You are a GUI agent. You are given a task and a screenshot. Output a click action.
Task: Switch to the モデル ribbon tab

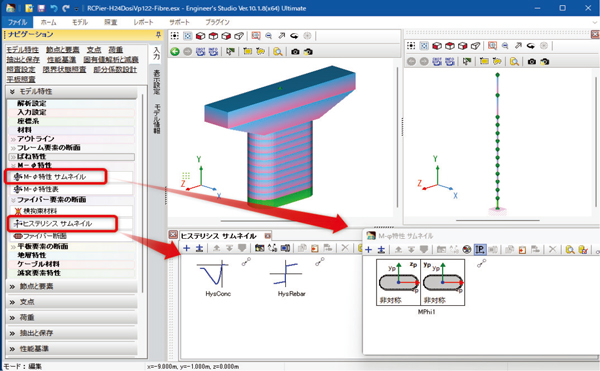80,22
